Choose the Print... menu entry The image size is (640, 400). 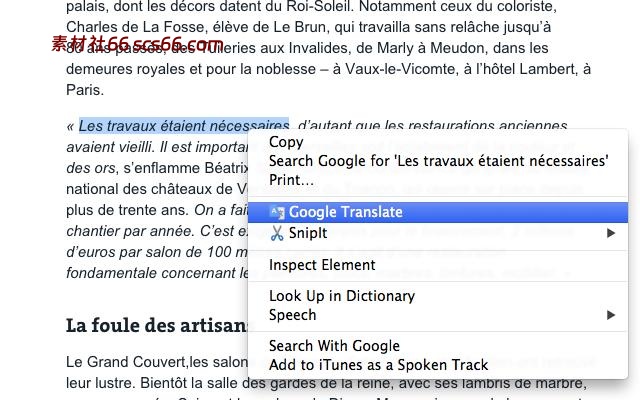pos(291,180)
